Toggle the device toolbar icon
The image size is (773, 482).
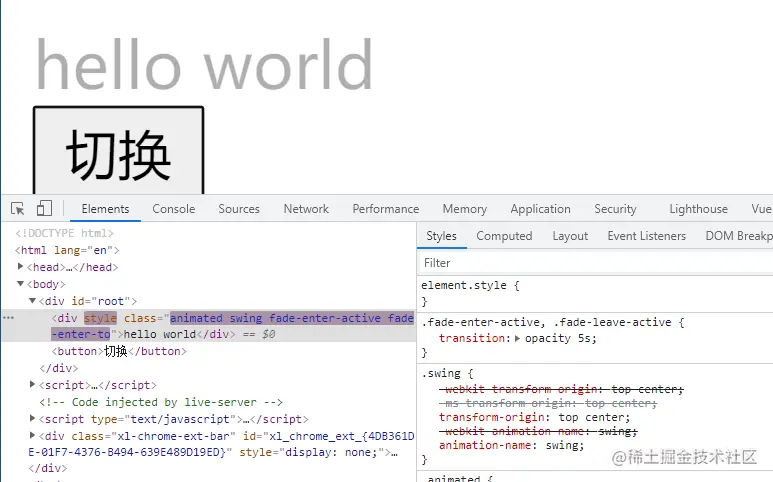click(x=44, y=208)
